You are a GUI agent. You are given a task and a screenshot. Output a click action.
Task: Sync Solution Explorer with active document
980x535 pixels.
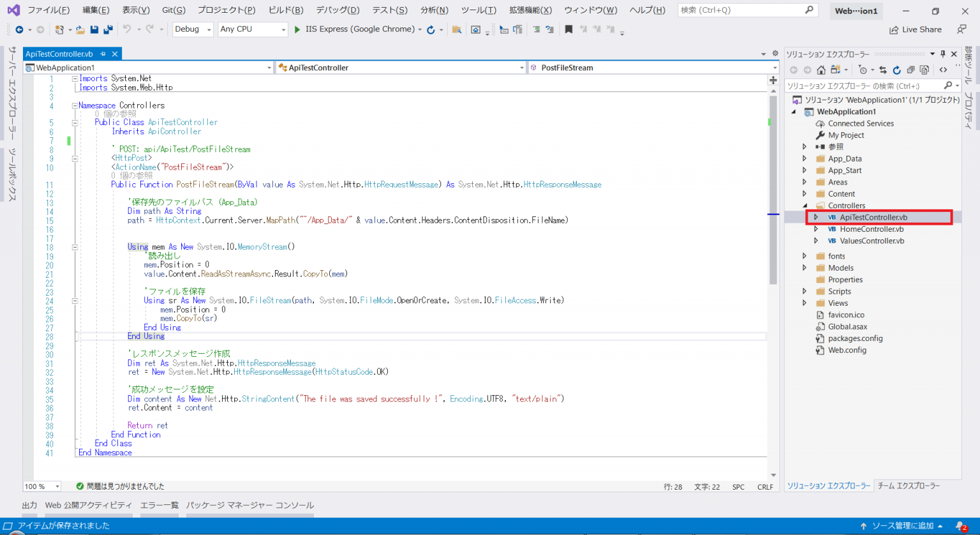click(883, 70)
